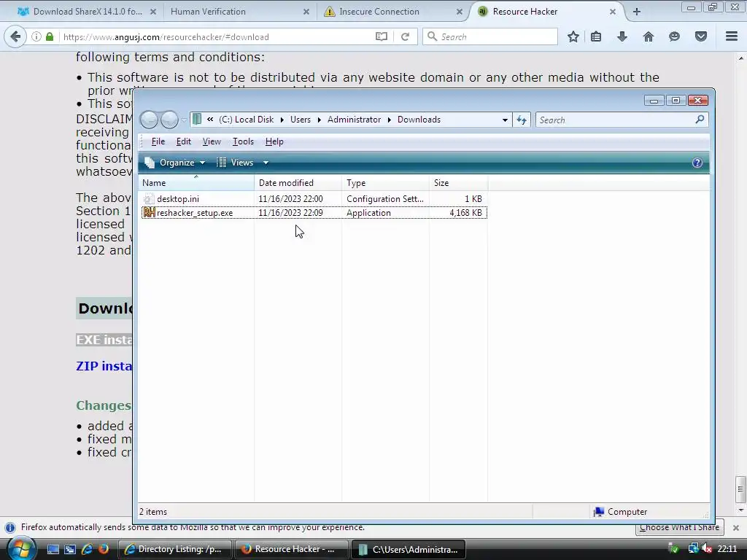
Task: Open Firefox hamburger menu
Action: 732,36
